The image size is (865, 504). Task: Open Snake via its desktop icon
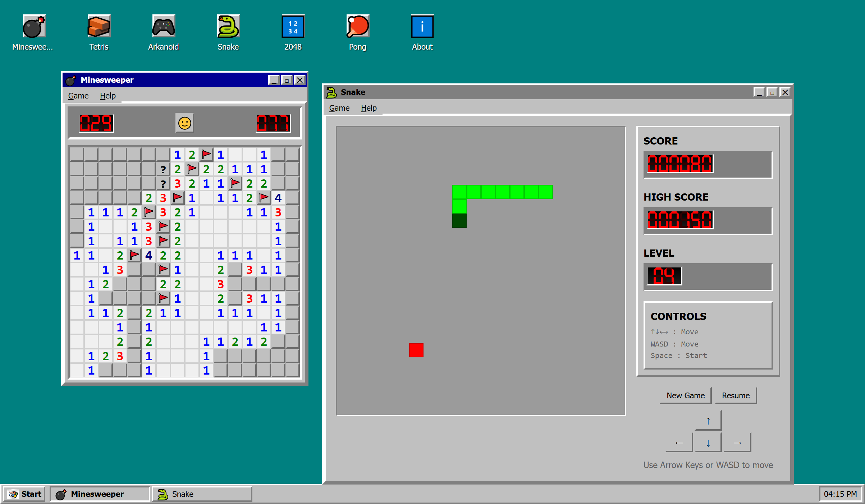click(228, 32)
